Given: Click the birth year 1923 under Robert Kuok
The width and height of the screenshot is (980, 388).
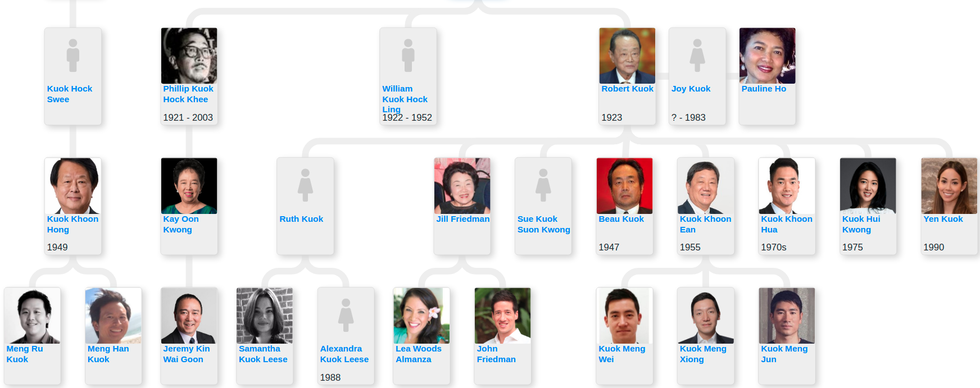Looking at the screenshot, I should (x=612, y=117).
